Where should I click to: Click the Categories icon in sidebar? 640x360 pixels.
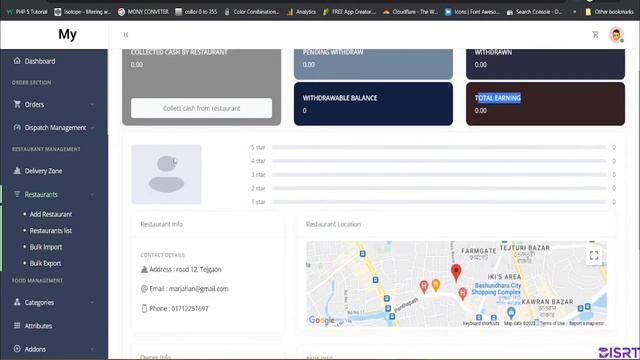(x=17, y=302)
